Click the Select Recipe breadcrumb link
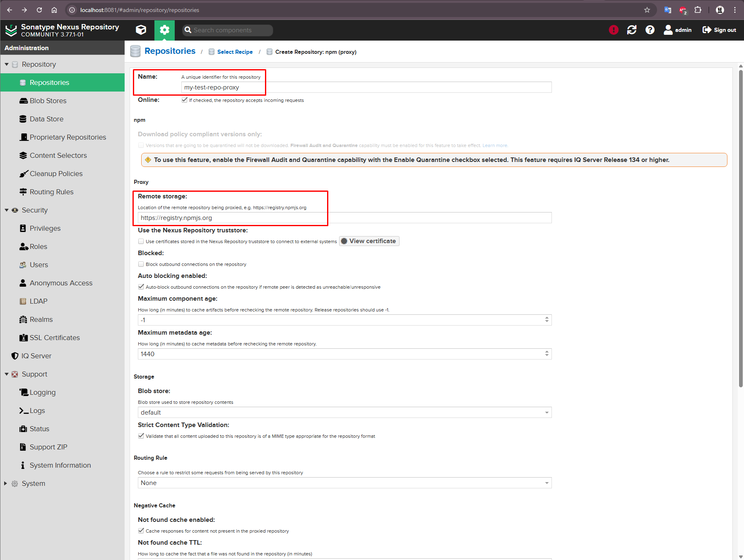 click(235, 52)
